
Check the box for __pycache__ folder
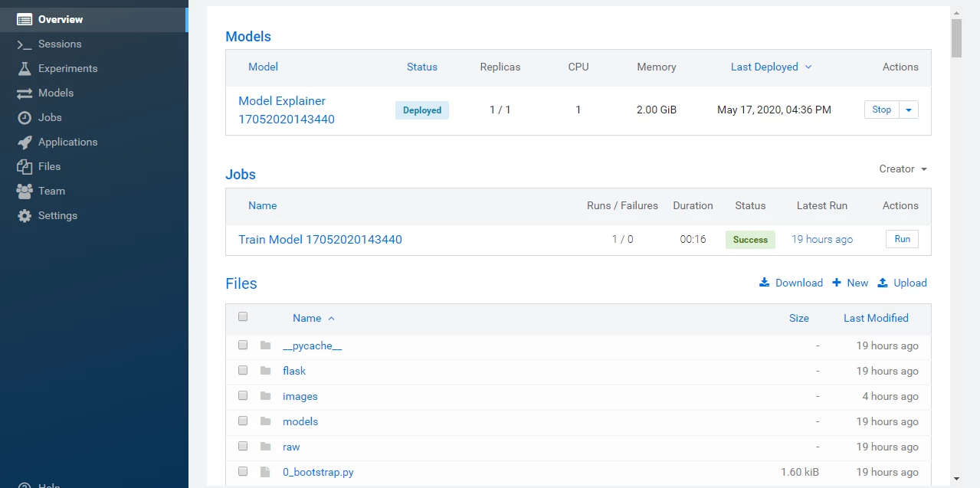(x=243, y=345)
